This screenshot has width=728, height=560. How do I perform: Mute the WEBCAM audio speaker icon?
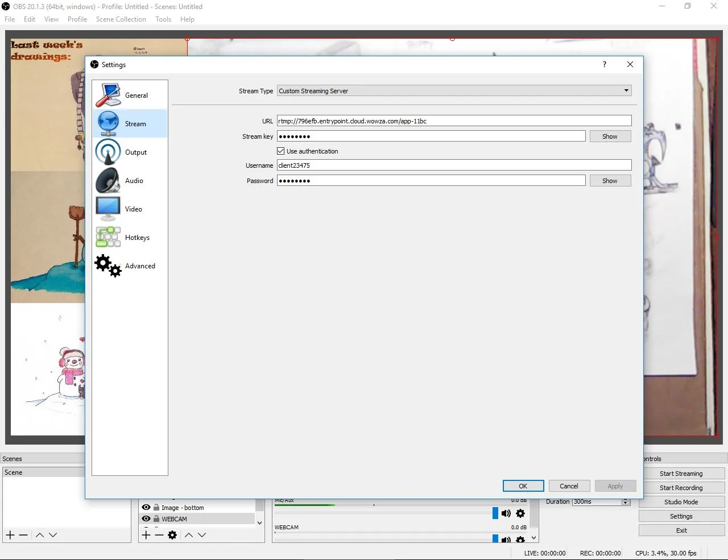506,540
